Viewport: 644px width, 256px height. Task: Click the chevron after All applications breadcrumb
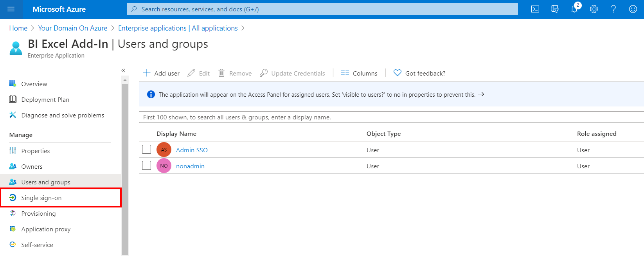pyautogui.click(x=243, y=28)
